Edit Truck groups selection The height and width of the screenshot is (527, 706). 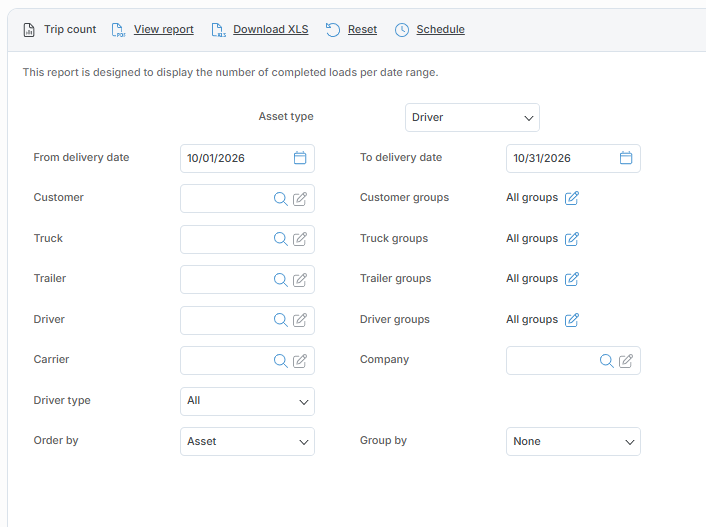(572, 239)
